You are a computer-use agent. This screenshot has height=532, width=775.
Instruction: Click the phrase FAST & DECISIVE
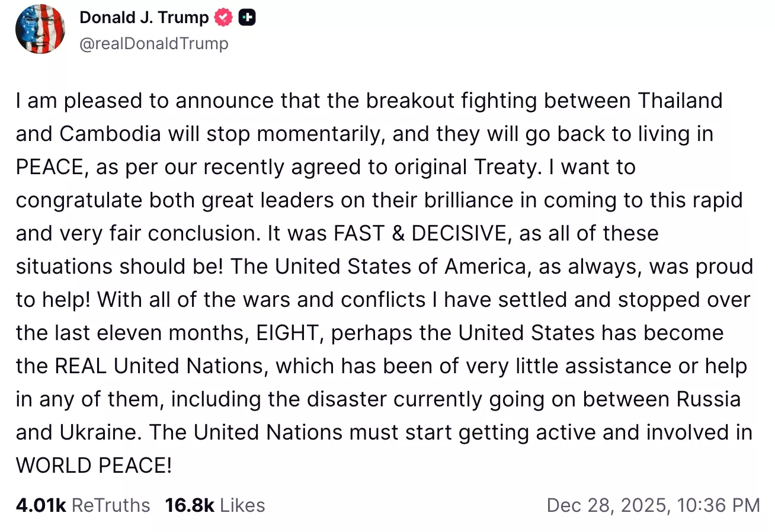click(x=420, y=233)
